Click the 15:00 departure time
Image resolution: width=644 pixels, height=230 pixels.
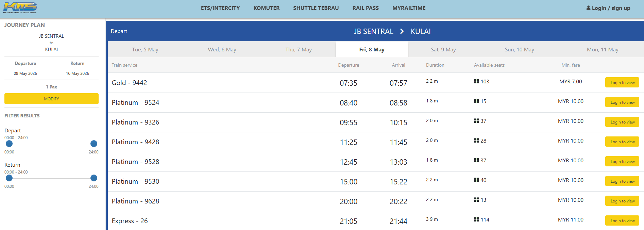click(x=349, y=182)
